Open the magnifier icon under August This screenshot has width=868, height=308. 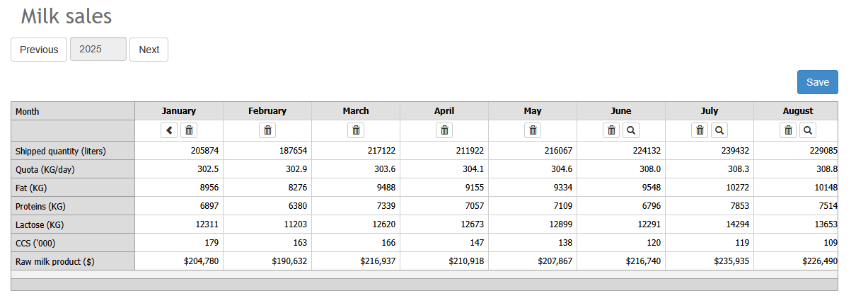pos(808,130)
